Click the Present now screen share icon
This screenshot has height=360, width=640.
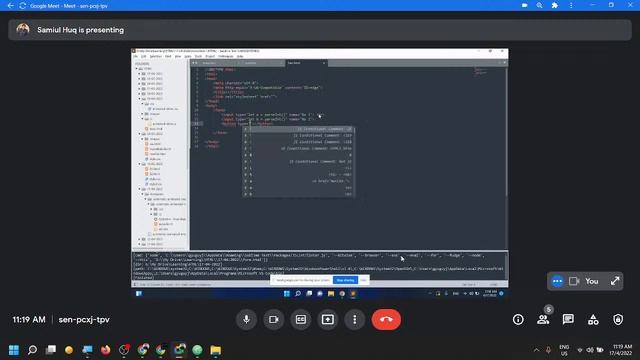click(328, 319)
